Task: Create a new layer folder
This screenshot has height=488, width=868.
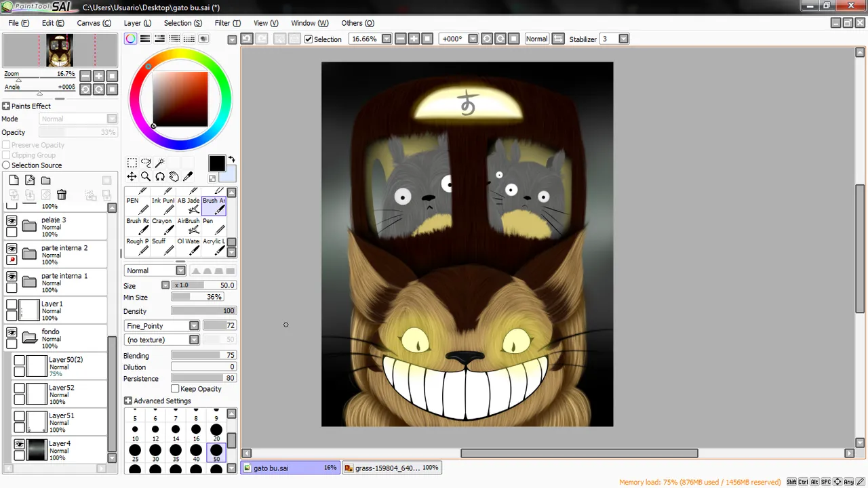Action: pos(45,180)
